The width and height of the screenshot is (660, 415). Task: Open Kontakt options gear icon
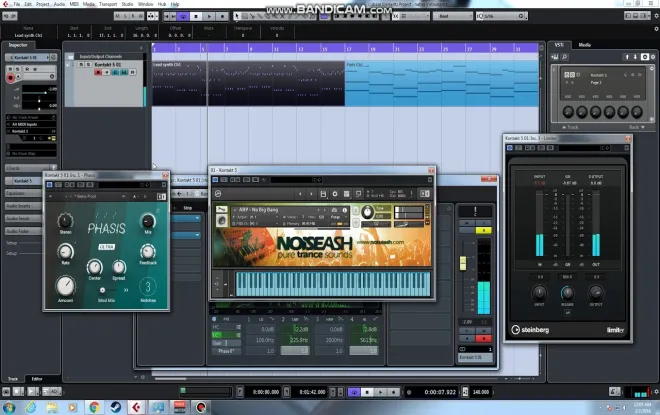pyautogui.click(x=335, y=194)
